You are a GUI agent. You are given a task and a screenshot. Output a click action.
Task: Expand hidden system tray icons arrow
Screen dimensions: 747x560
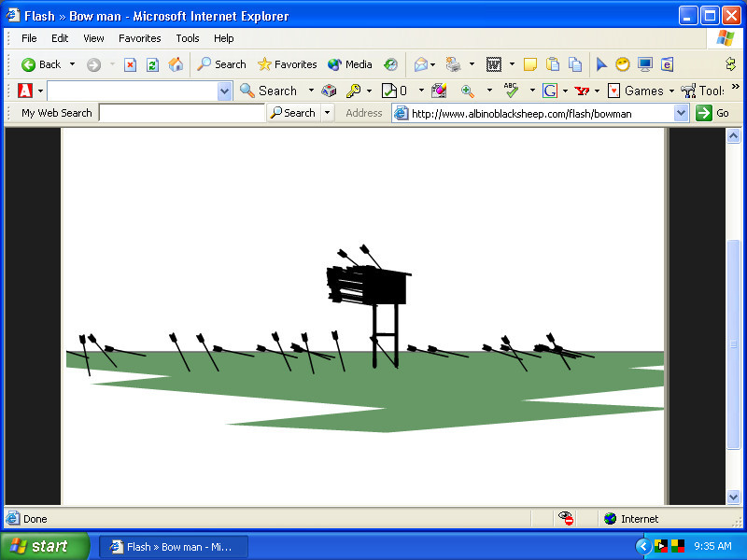pos(643,546)
